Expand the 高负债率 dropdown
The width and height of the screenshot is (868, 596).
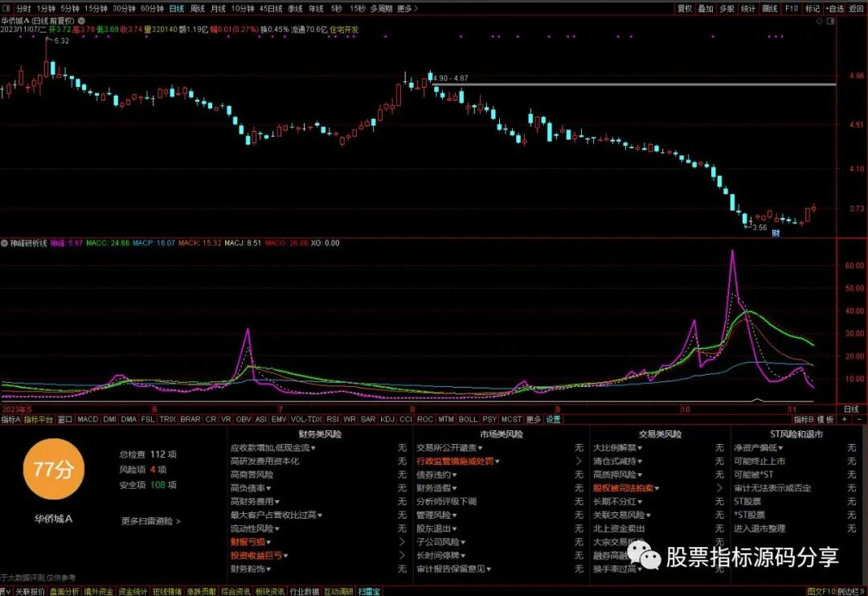[x=251, y=488]
